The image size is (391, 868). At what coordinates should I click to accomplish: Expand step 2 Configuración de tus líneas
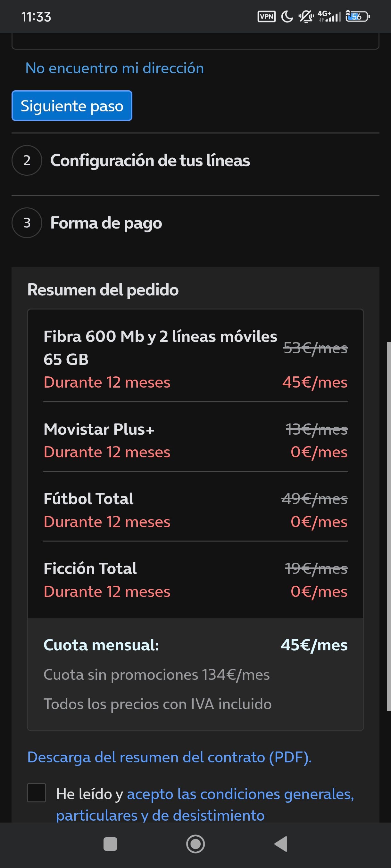(150, 160)
